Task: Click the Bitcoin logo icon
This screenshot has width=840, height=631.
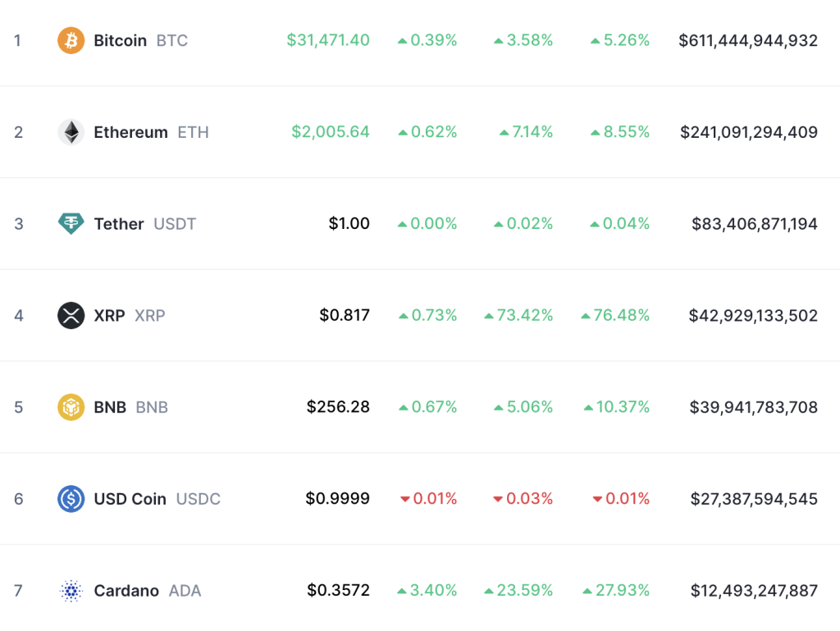Action: coord(72,40)
